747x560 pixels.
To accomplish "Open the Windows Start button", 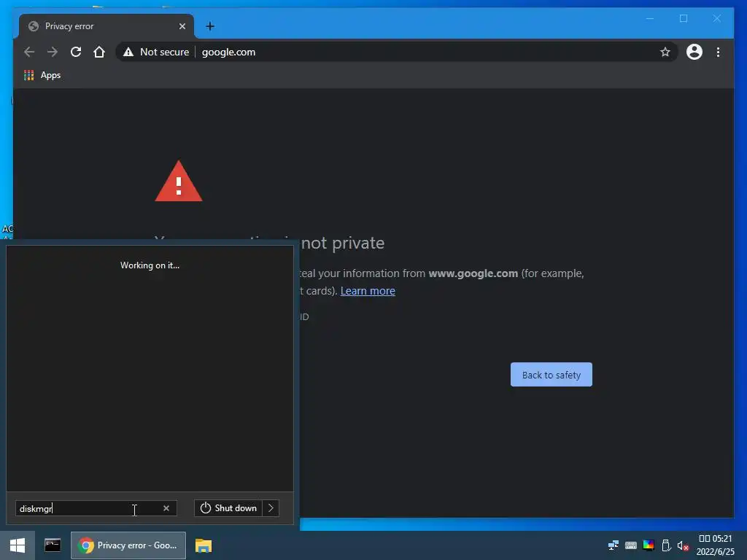I will tap(18, 545).
